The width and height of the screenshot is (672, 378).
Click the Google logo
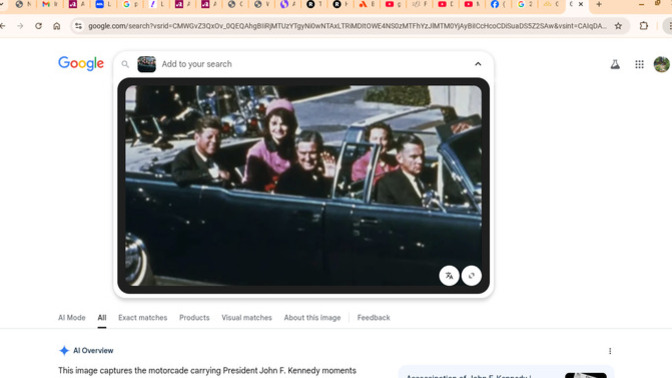[81, 64]
